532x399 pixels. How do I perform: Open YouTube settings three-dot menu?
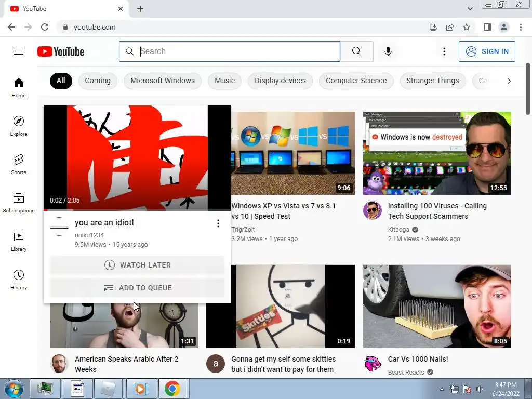coord(444,51)
